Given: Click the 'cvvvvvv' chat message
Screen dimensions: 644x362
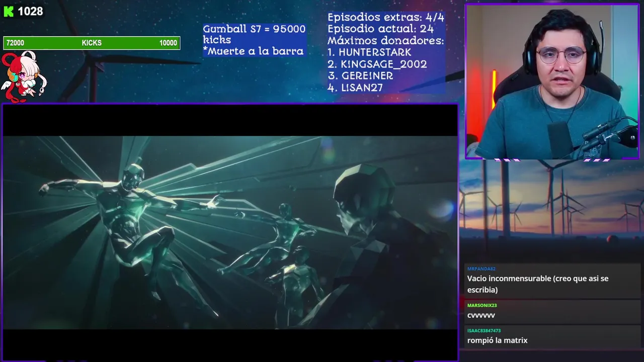Looking at the screenshot, I should tap(481, 315).
